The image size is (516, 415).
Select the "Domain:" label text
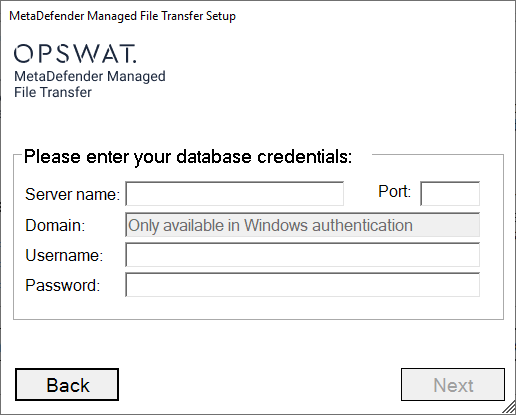click(55, 225)
